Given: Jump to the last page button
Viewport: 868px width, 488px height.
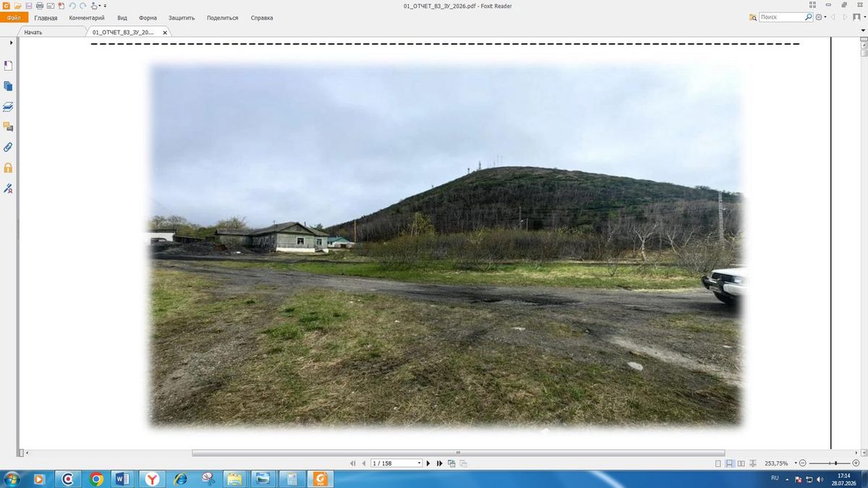Looking at the screenshot, I should click(439, 463).
